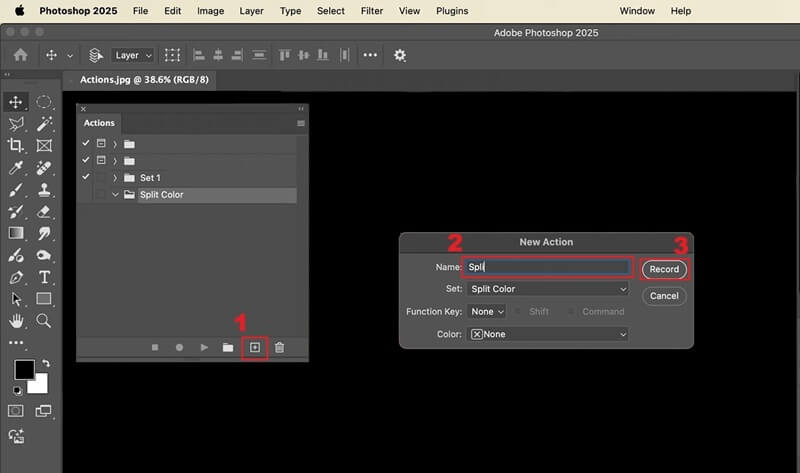Click the black foreground color swatch
The image size is (800, 473).
tap(23, 369)
